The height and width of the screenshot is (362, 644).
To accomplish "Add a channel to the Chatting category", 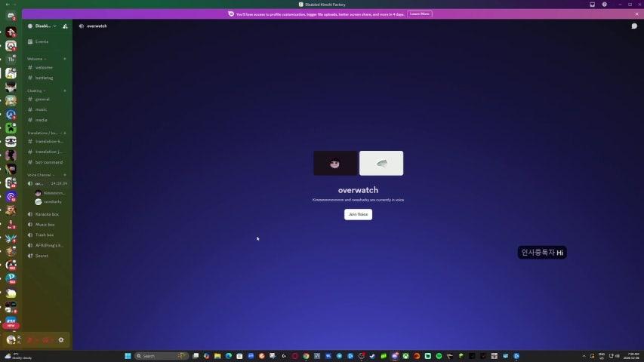I will [x=65, y=90].
